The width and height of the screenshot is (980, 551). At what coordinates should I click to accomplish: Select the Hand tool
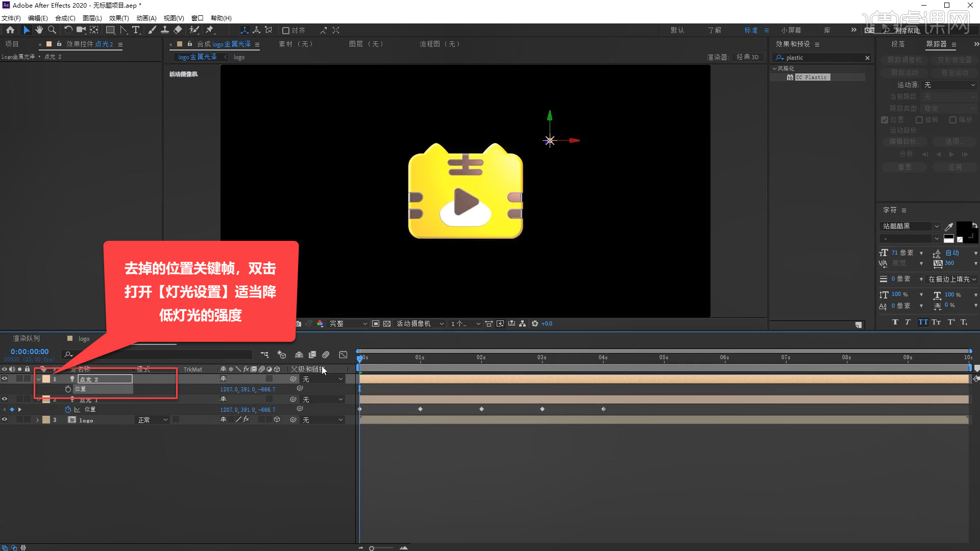coord(39,30)
